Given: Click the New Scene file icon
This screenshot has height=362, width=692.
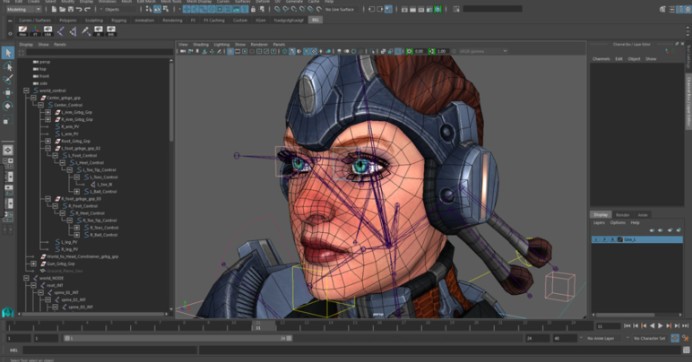Looking at the screenshot, I should [54, 9].
